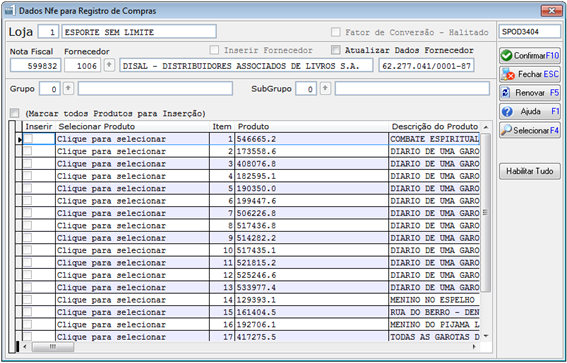
Task: Click the Loja number field
Action: click(48, 32)
